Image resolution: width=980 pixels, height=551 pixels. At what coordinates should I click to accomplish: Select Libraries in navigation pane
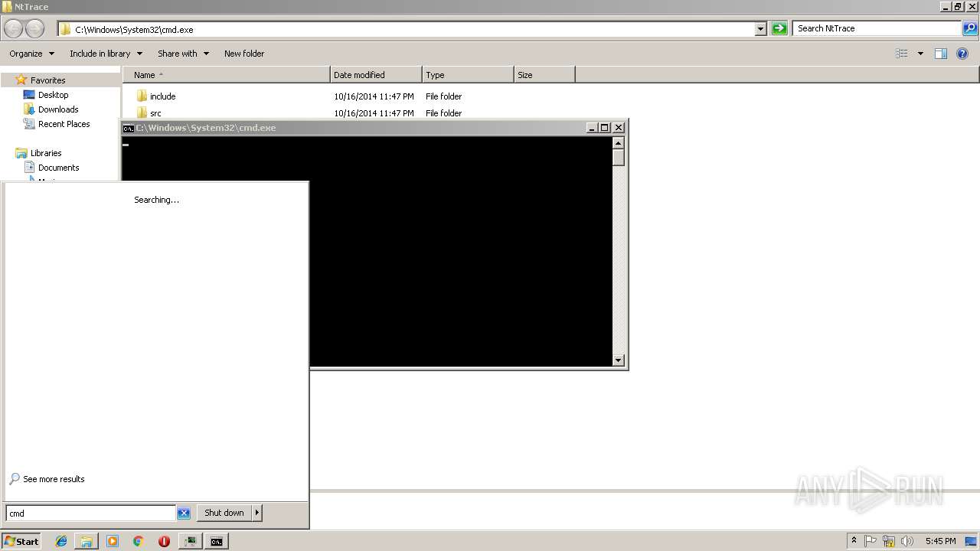46,153
